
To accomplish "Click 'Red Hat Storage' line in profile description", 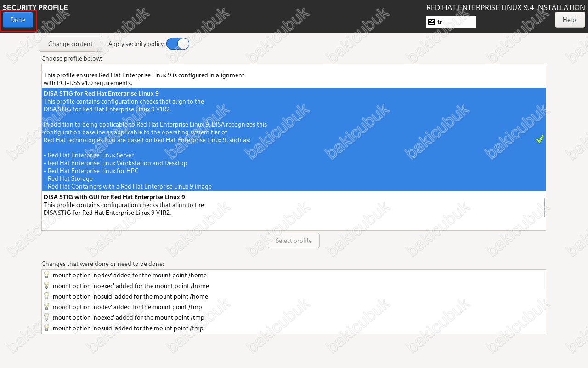I will [68, 178].
